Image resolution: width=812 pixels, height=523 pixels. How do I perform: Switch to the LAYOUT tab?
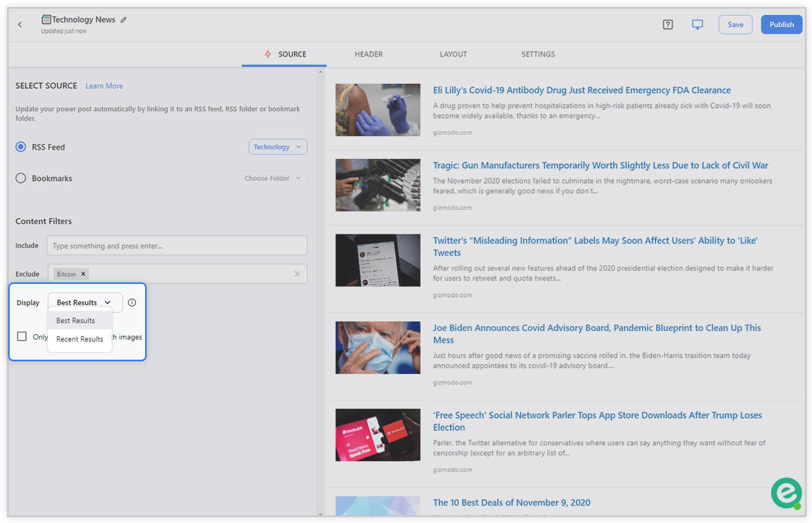[453, 54]
